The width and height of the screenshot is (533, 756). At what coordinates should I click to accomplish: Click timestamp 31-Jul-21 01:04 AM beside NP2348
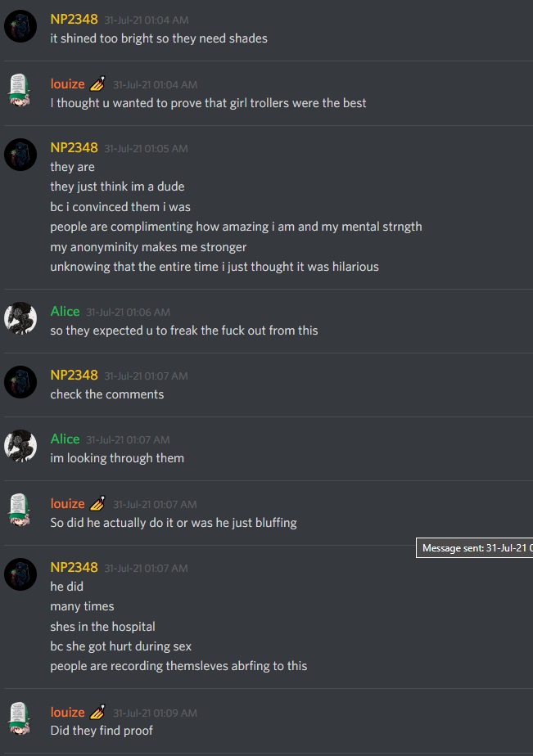coord(147,20)
